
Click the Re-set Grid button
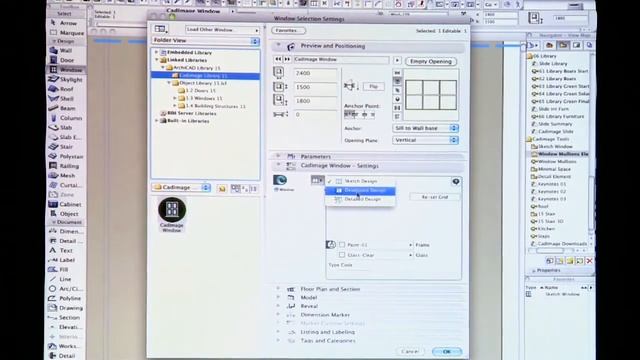(435, 197)
